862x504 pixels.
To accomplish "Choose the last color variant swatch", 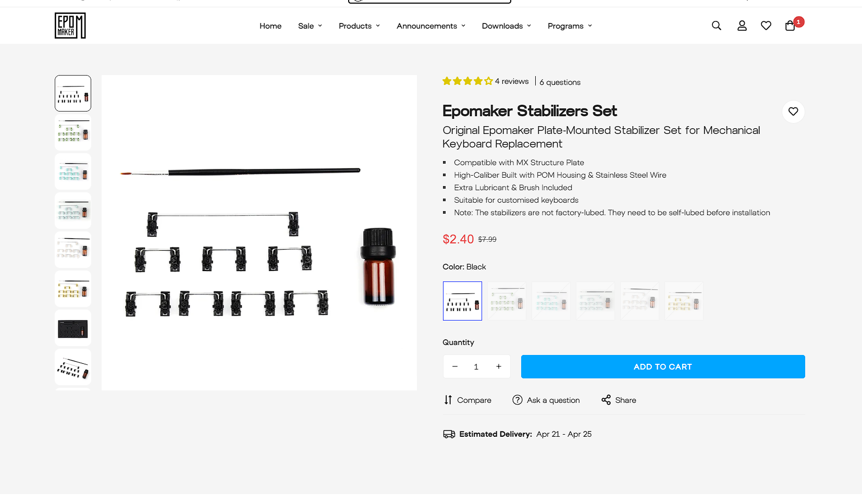I will click(684, 301).
